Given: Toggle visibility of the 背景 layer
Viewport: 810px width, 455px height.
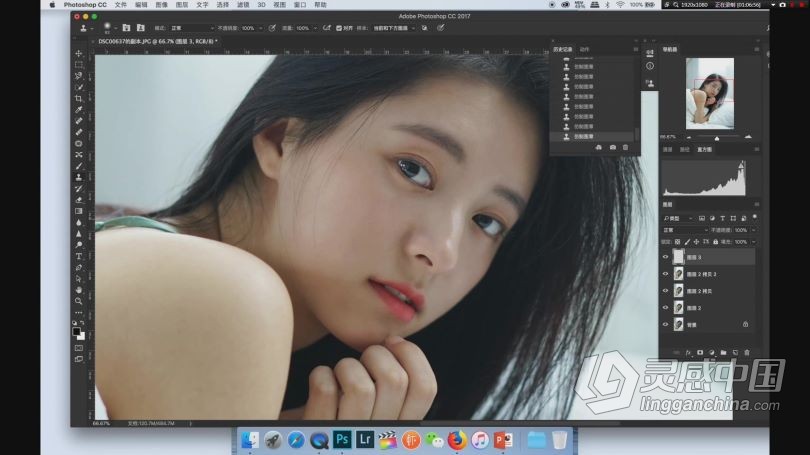Looking at the screenshot, I should click(x=666, y=324).
